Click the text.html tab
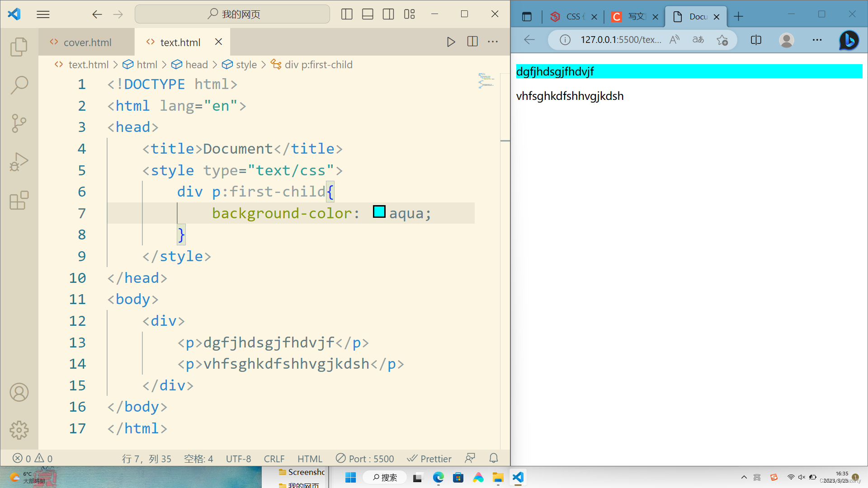Viewport: 868px width, 488px height. click(x=181, y=42)
